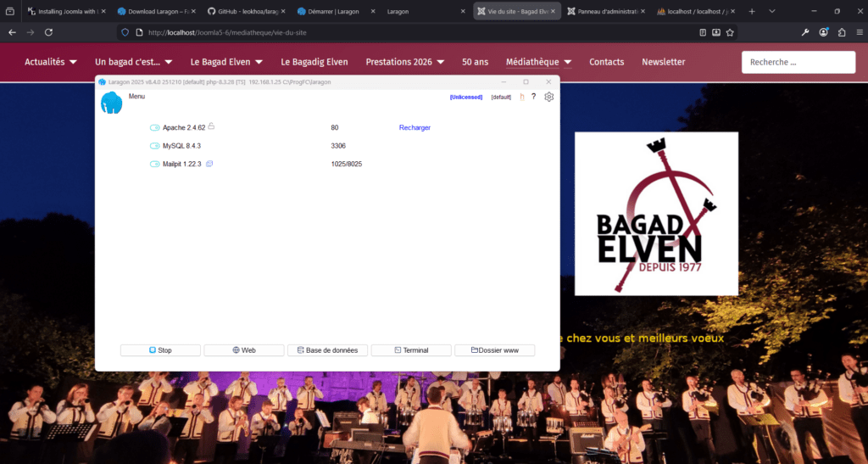868x464 pixels.
Task: Click the padlock SSL icon beside Apache
Action: (211, 126)
